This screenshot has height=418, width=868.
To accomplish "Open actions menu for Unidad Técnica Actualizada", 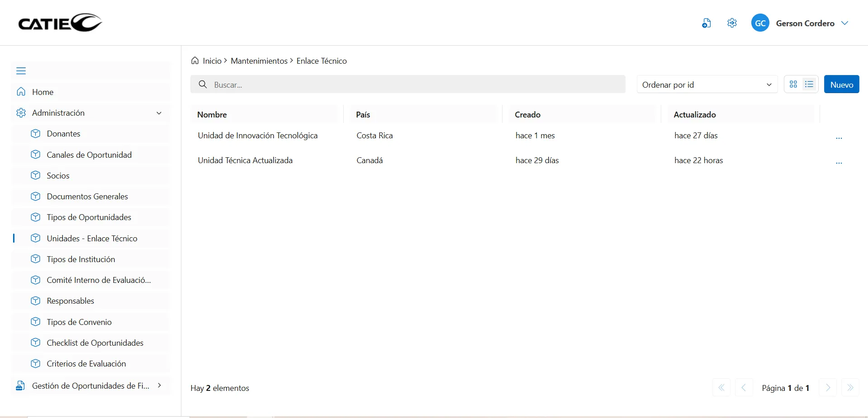I will (839, 161).
